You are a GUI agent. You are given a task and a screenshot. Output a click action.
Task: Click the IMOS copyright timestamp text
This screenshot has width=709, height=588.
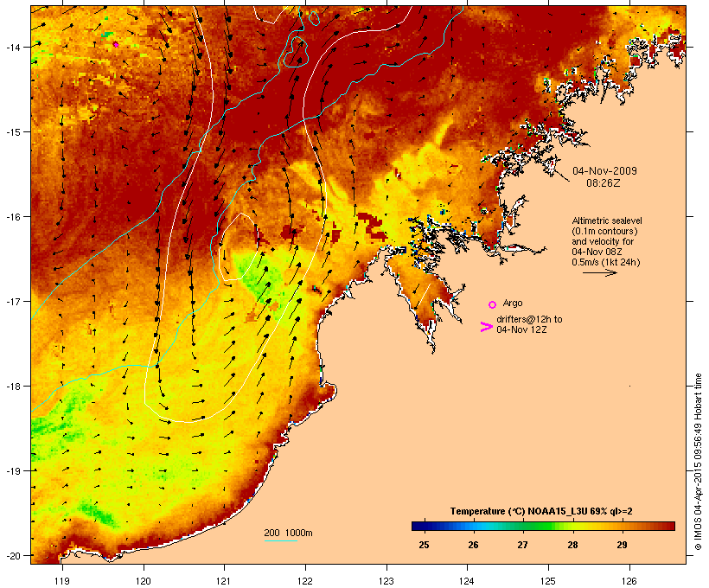[x=698, y=462]
